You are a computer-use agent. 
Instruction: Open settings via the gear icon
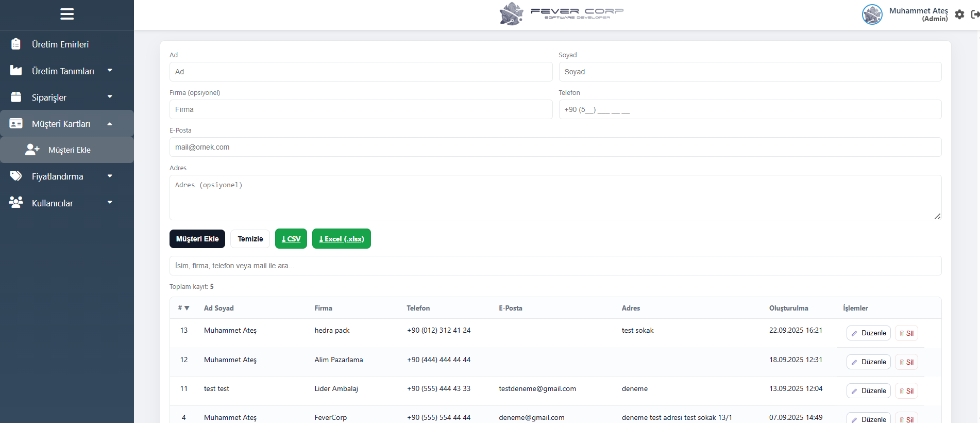click(x=959, y=14)
